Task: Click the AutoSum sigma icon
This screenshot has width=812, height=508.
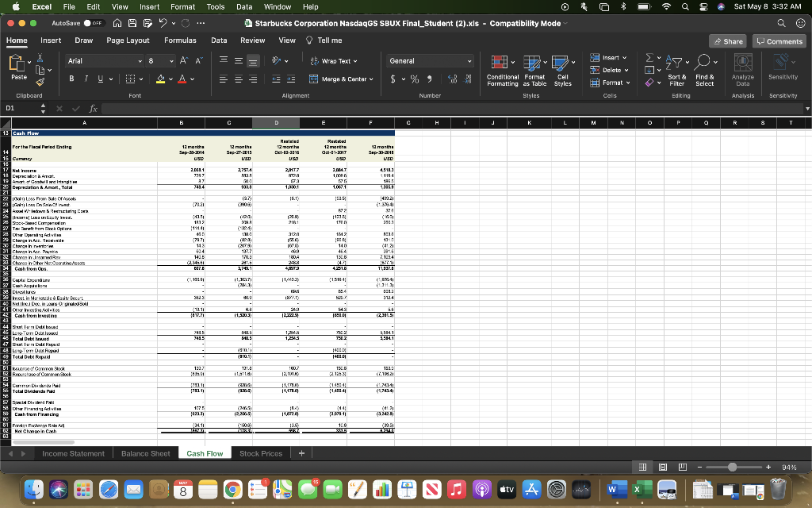Action: (x=649, y=57)
